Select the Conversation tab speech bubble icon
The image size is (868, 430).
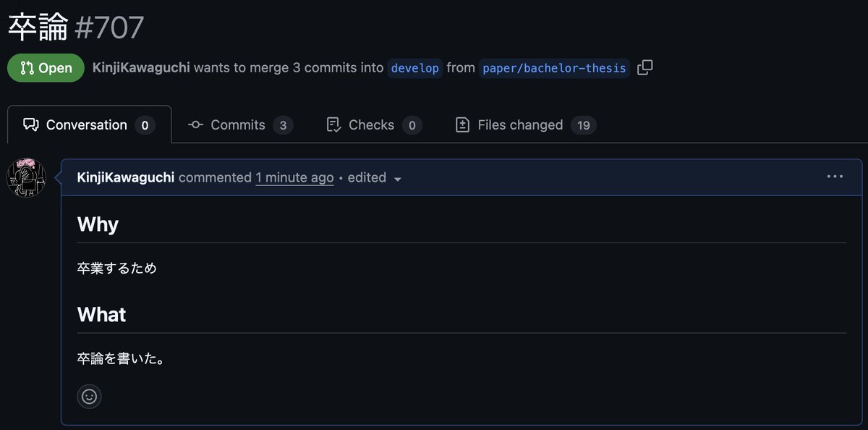click(x=30, y=125)
